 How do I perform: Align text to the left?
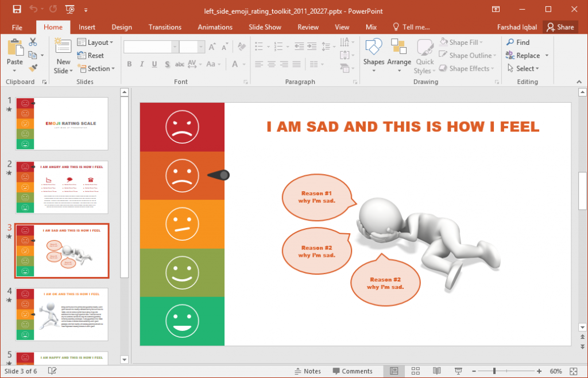(x=259, y=64)
